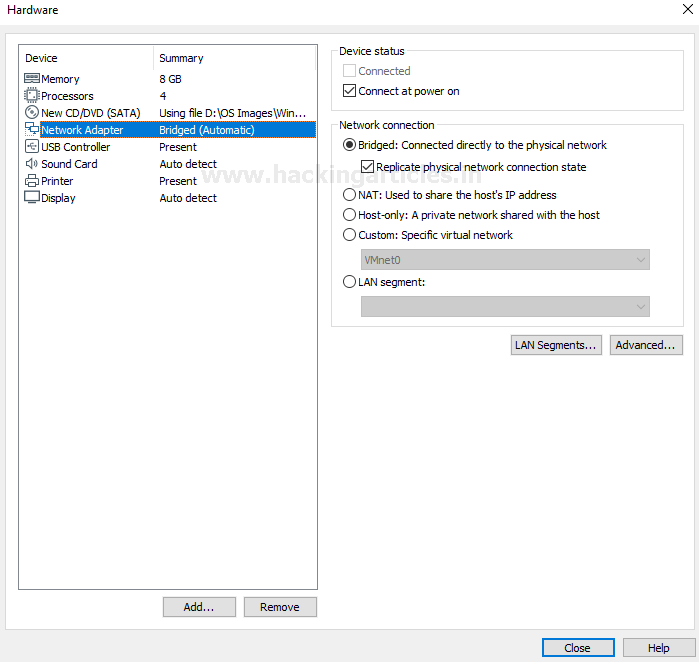Click the 8 GB summary value
Image resolution: width=699 pixels, height=662 pixels.
pyautogui.click(x=170, y=79)
